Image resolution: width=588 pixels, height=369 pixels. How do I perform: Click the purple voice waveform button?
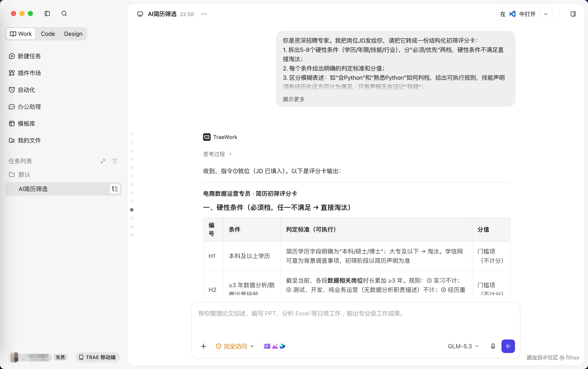(x=508, y=346)
